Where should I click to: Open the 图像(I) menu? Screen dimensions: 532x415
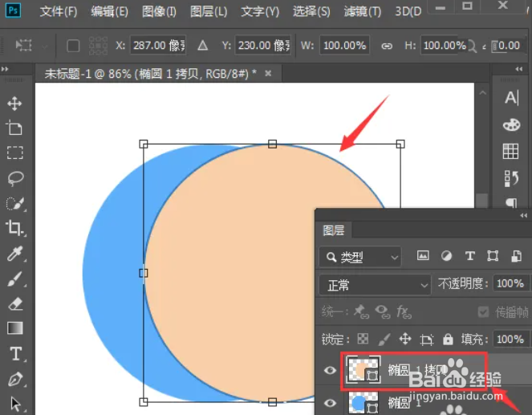pyautogui.click(x=159, y=11)
